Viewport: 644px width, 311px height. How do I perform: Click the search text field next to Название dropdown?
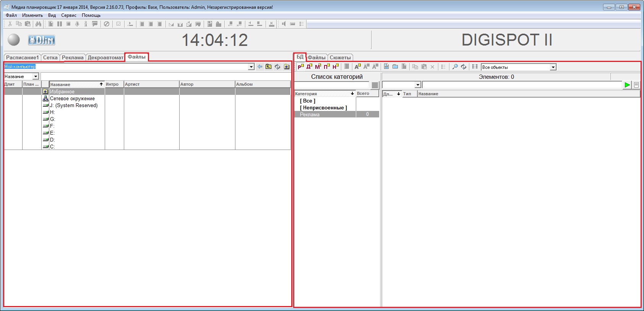coord(165,77)
